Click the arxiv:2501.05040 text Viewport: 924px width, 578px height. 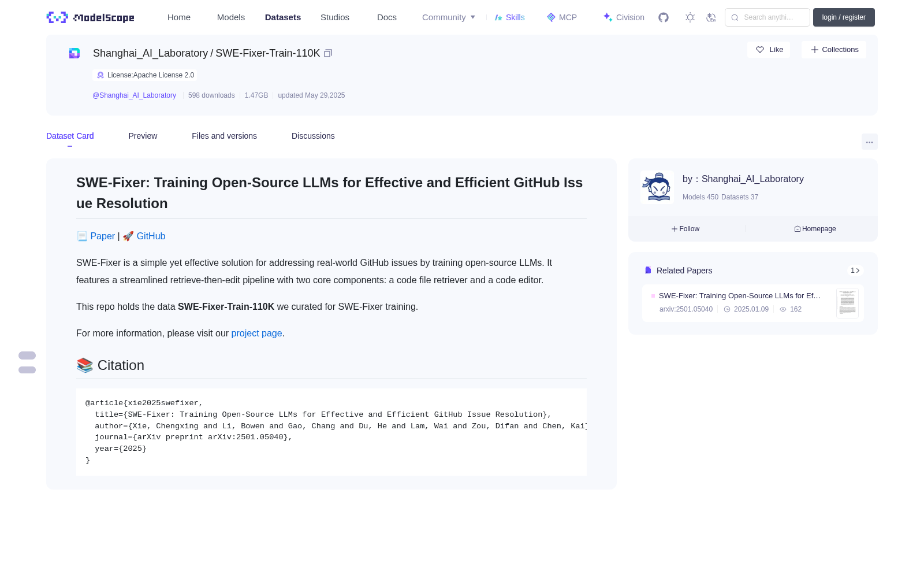tap(686, 309)
